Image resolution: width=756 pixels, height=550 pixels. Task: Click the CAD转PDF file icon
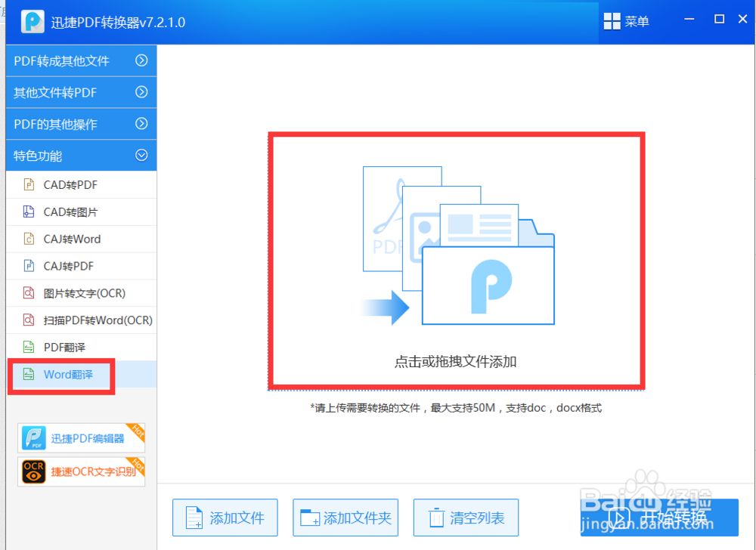[29, 184]
